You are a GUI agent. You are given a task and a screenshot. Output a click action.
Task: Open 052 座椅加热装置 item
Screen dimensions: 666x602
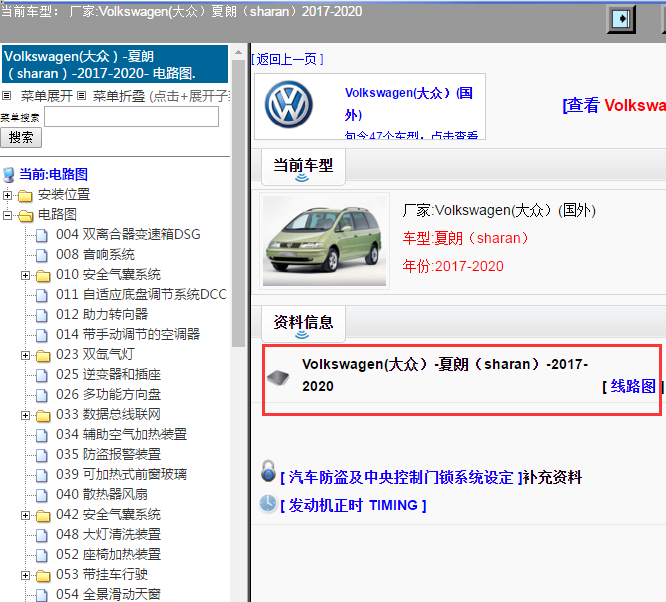pyautogui.click(x=108, y=554)
